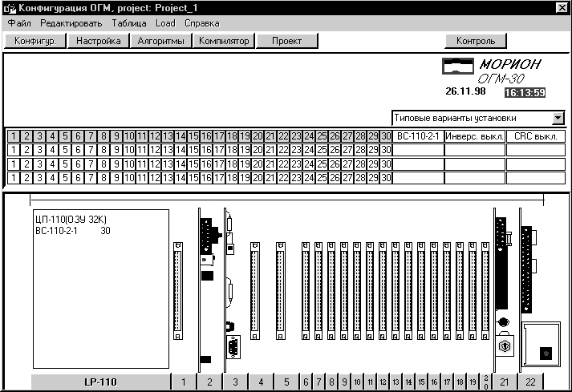Click the empty connector in slot 1
The image size is (572, 392).
(x=178, y=291)
